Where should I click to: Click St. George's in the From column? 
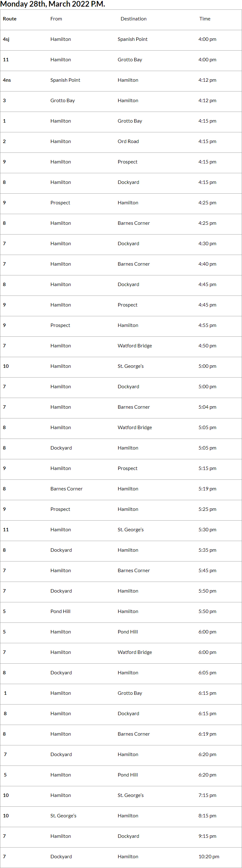(63, 816)
